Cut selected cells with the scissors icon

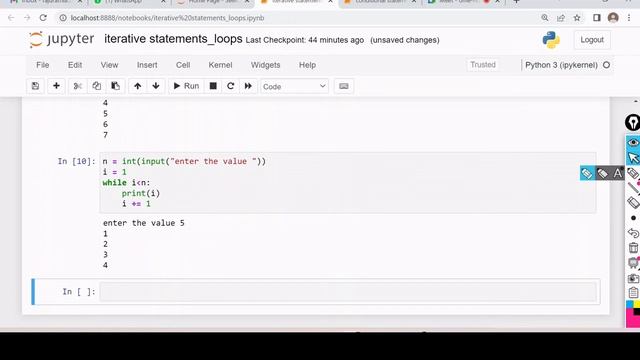[78, 86]
